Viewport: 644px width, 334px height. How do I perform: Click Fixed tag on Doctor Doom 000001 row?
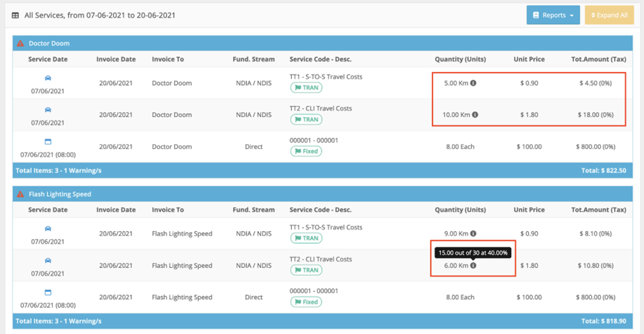click(306, 151)
